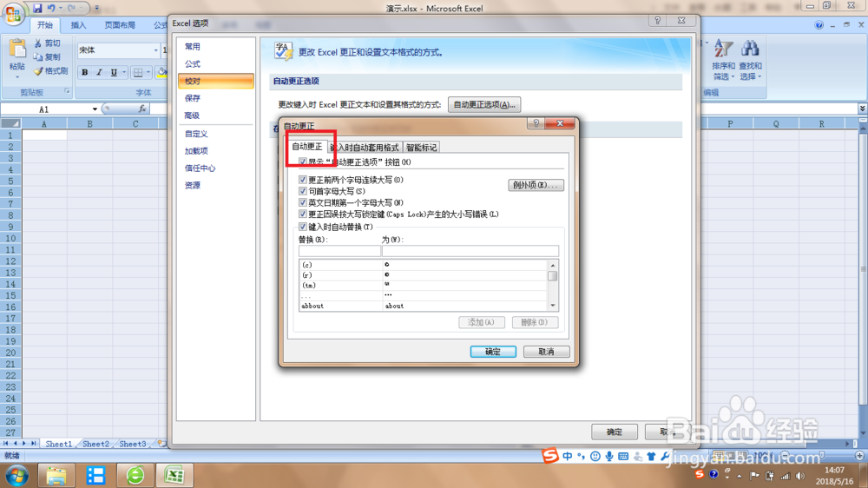Open Windows Start menu

16,475
